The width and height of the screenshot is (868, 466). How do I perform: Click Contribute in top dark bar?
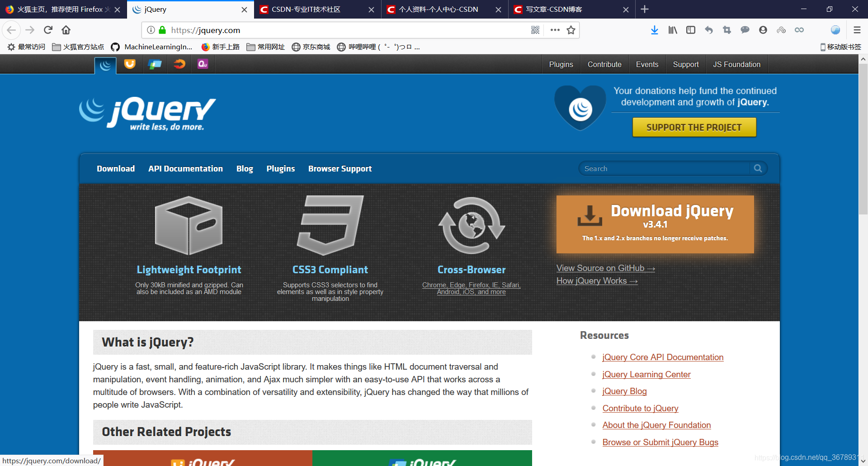point(604,64)
